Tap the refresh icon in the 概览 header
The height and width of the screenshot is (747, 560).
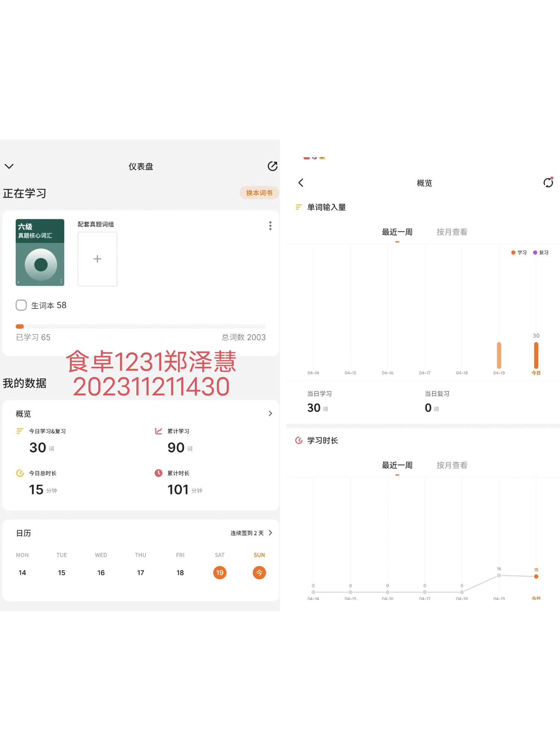coord(548,182)
